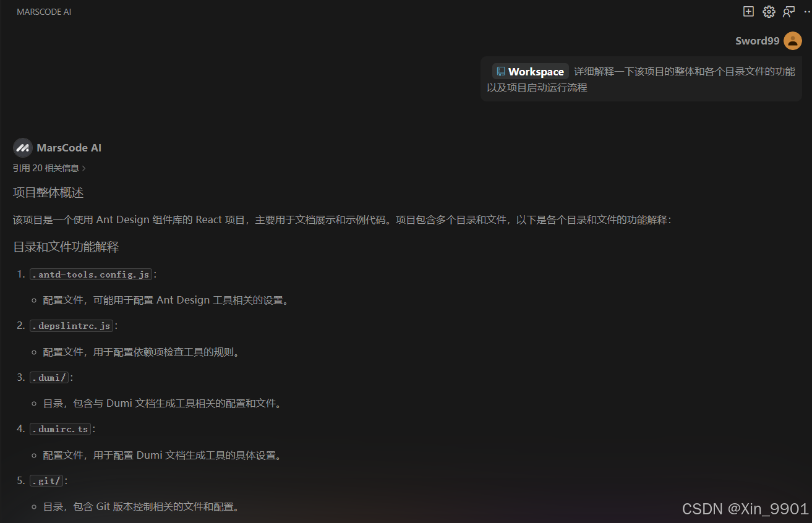Viewport: 812px width, 523px height.
Task: Click the chevron next to 引用 20 相关信息
Action: pos(84,168)
